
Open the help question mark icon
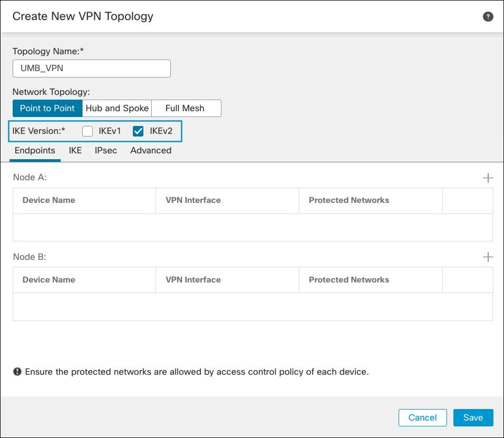[x=488, y=16]
